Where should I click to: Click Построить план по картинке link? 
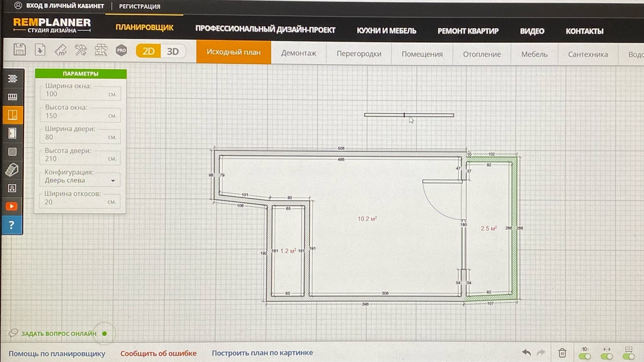(x=262, y=353)
